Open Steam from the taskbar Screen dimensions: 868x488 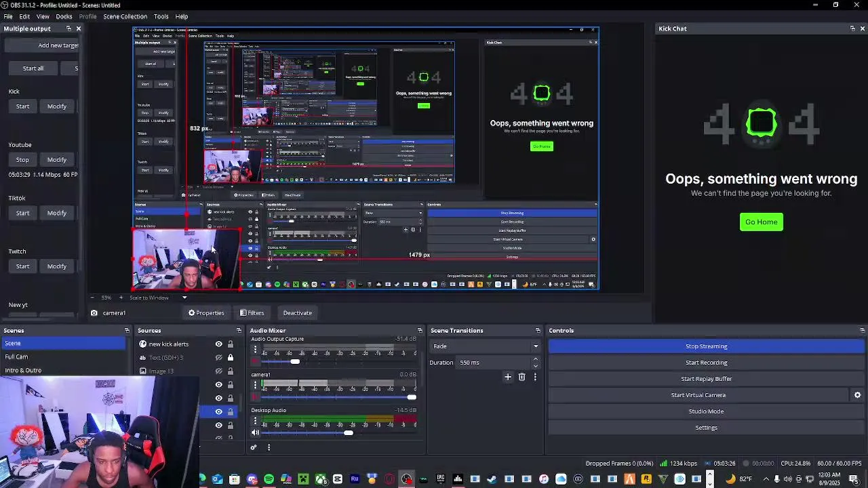pyautogui.click(x=492, y=479)
